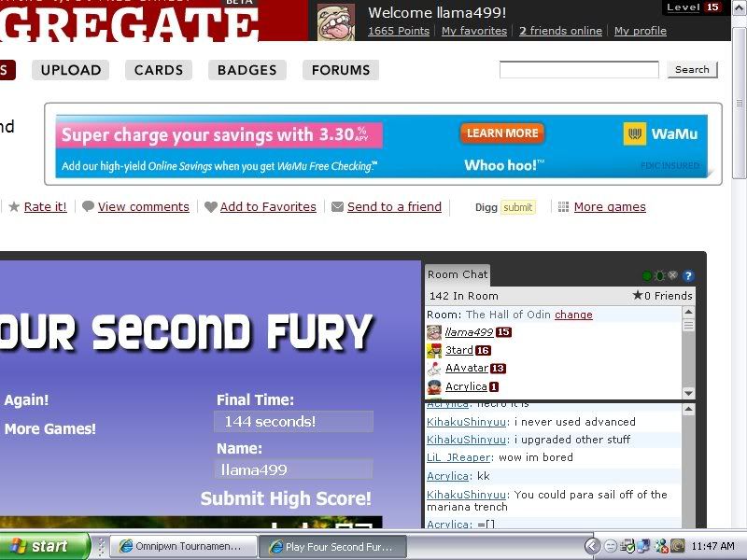The image size is (747, 560).
Task: Click the Windows Messenger tray icon
Action: point(661,546)
